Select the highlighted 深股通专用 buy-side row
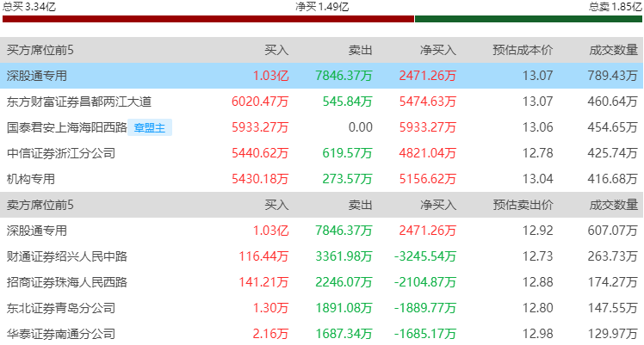Image resolution: width=644 pixels, height=345 pixels. click(322, 76)
